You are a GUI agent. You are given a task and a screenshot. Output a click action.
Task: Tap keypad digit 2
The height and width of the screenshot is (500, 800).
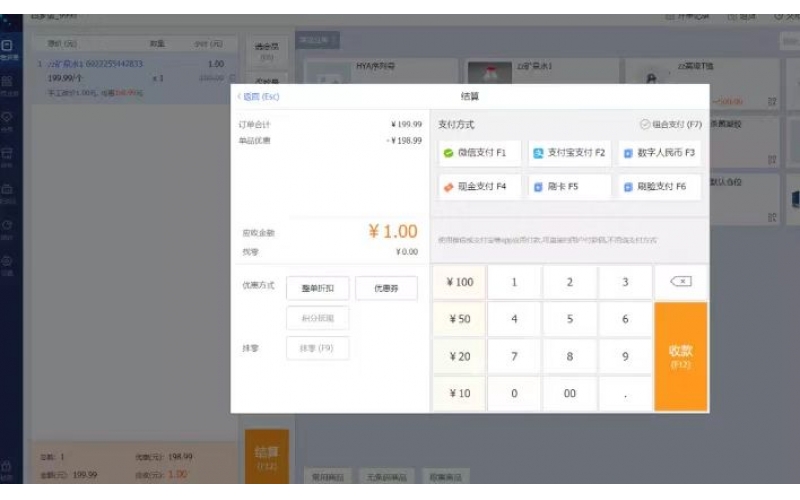570,282
